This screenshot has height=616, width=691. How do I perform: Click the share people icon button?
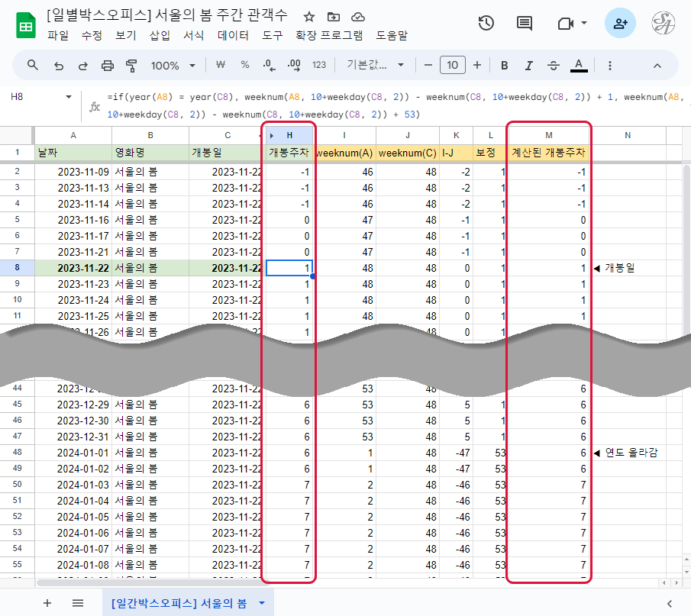[620, 24]
